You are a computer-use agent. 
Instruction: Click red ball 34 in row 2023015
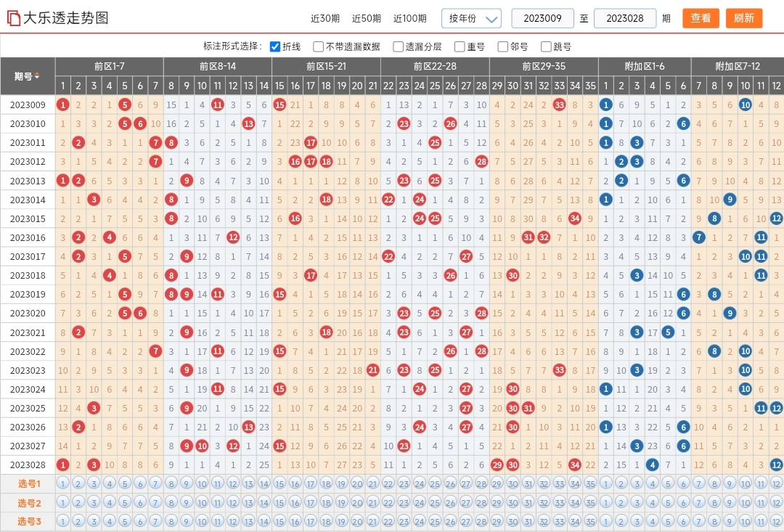[575, 218]
